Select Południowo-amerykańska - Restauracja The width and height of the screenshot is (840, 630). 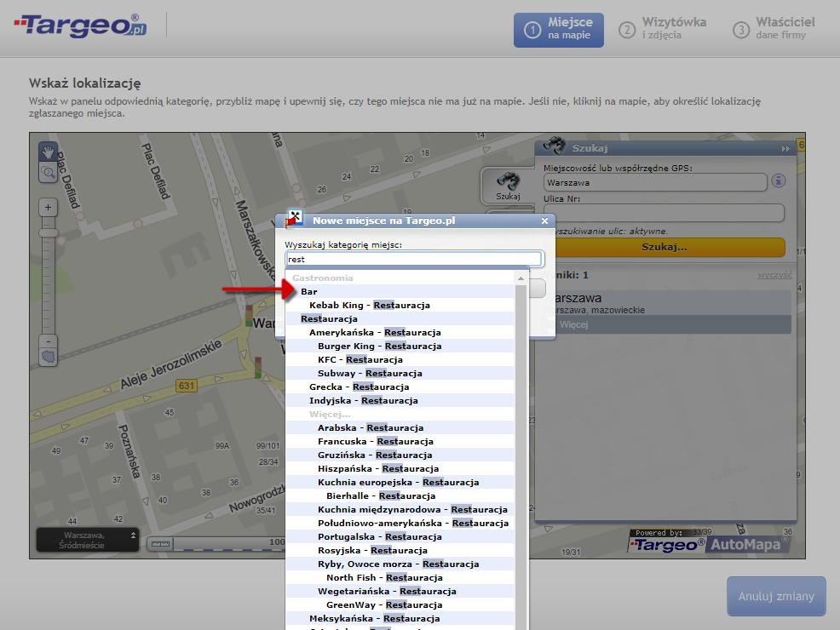400,524
